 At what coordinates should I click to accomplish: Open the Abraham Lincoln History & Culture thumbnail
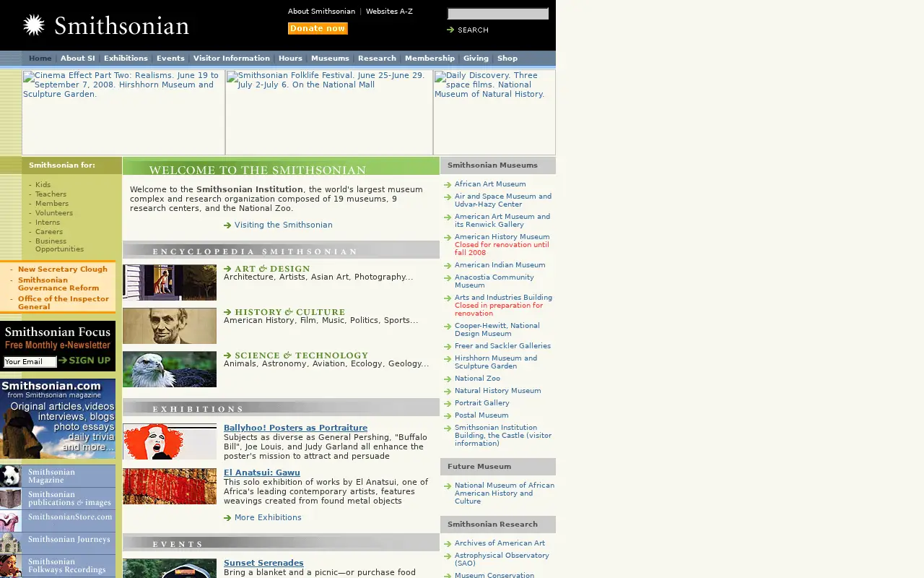click(x=170, y=326)
